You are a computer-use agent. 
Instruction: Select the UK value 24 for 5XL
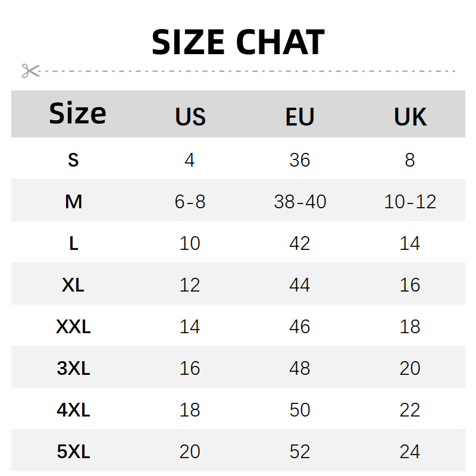point(410,452)
